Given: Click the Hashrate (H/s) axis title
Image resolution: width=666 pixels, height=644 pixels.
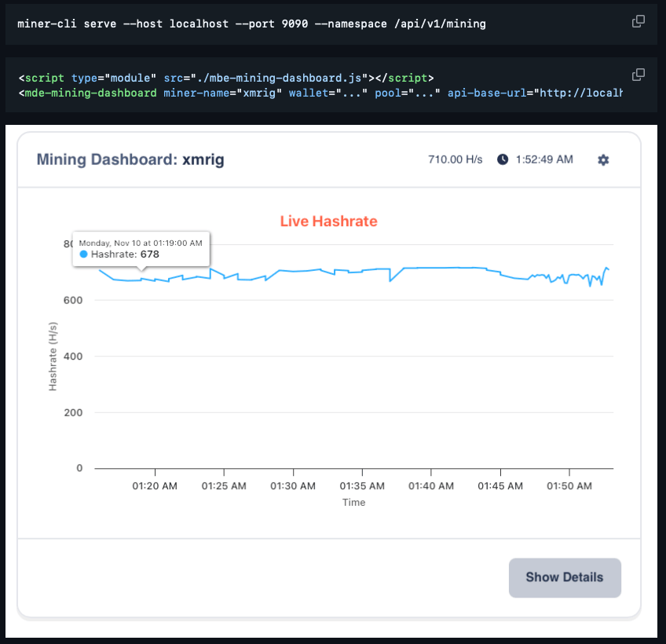Looking at the screenshot, I should tap(53, 356).
